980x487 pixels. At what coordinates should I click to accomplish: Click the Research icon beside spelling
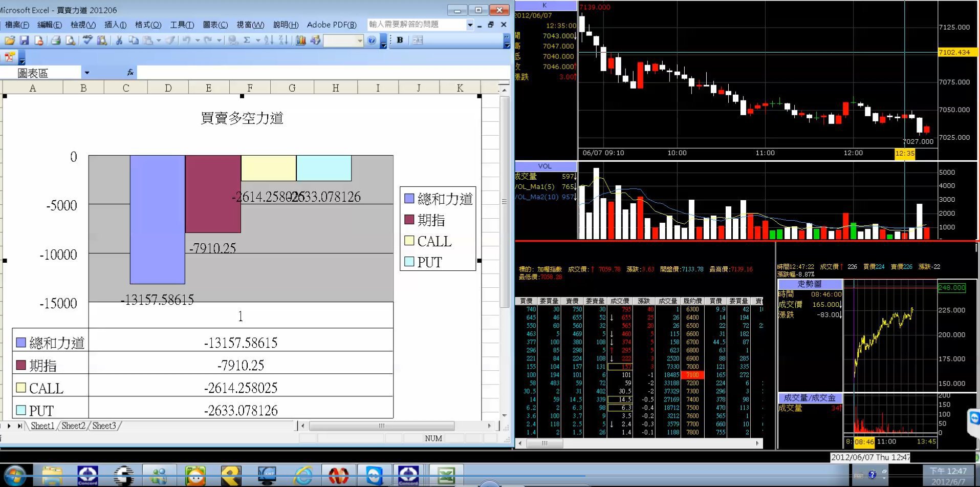click(102, 40)
